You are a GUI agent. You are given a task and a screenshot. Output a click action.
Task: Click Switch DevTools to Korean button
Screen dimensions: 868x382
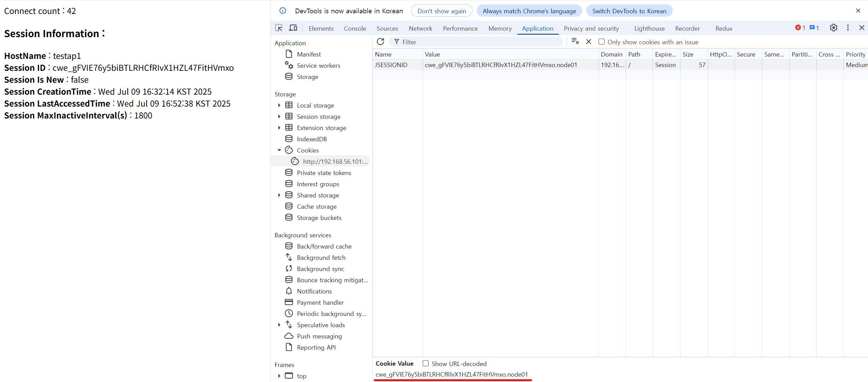[x=629, y=11]
